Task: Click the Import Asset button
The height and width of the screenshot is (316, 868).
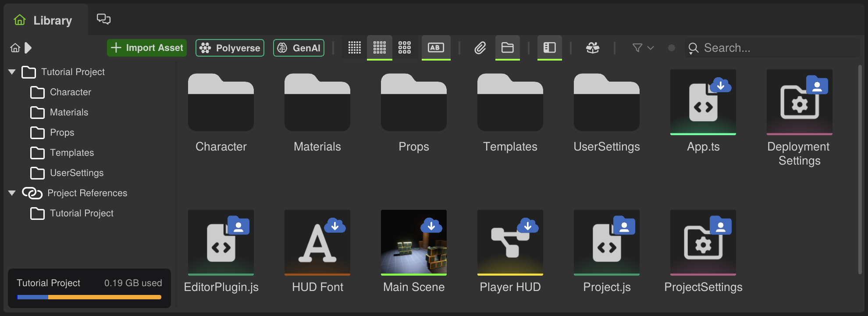Action: tap(147, 48)
